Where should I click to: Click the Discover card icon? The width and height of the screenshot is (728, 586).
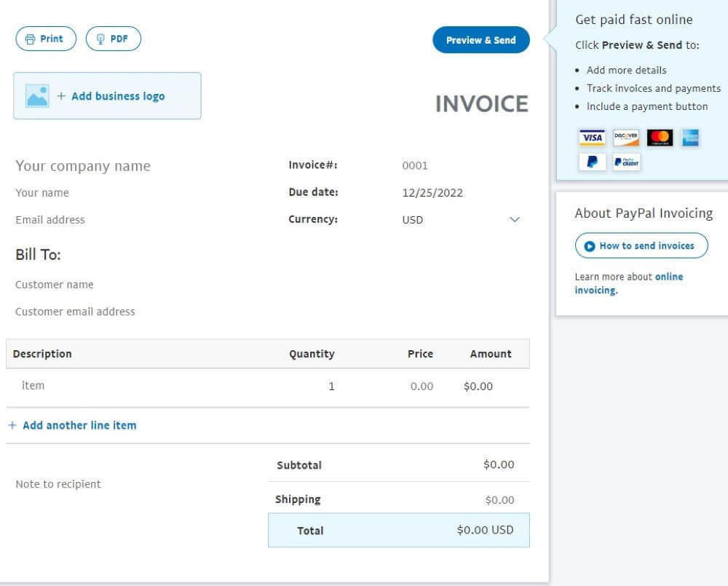pos(626,138)
